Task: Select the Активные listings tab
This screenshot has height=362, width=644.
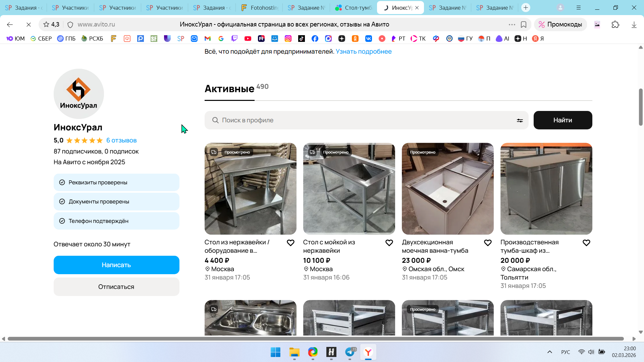Action: click(x=229, y=89)
